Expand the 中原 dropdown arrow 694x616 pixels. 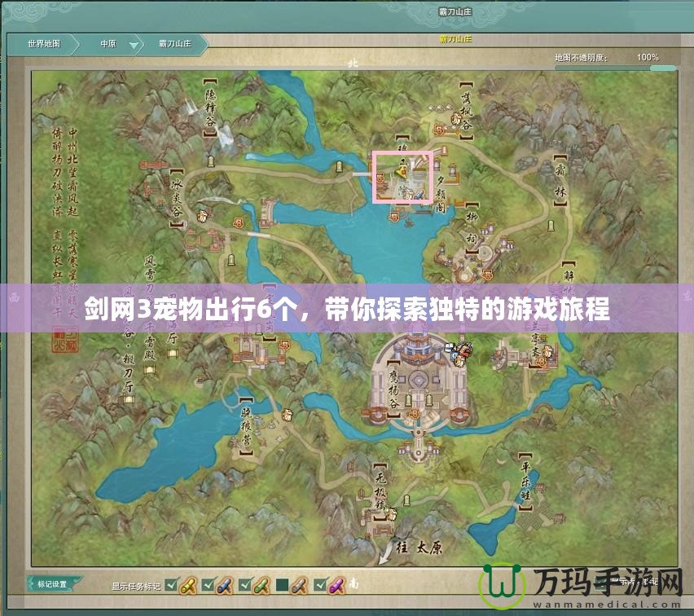pos(134,45)
